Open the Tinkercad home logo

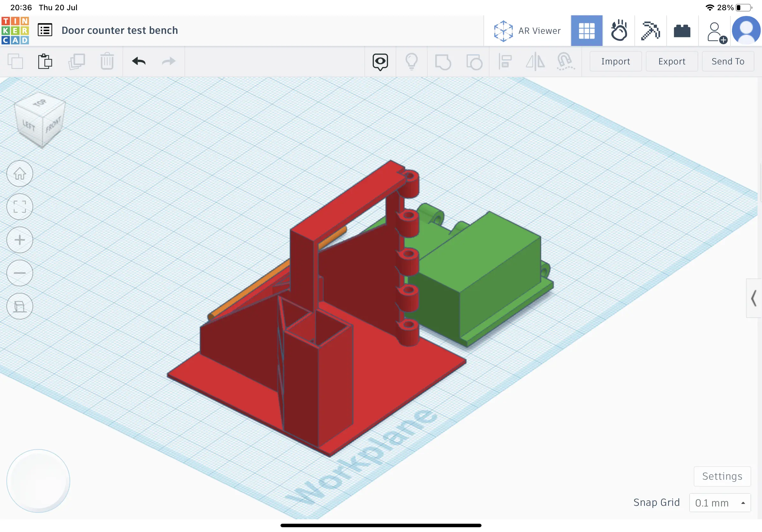pyautogui.click(x=15, y=30)
